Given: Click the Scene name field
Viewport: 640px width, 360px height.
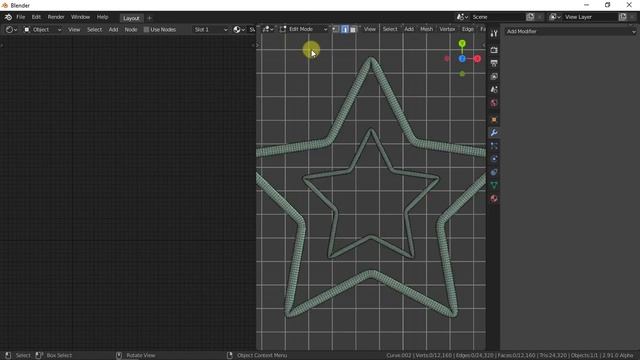Looking at the screenshot, I should click(x=497, y=17).
